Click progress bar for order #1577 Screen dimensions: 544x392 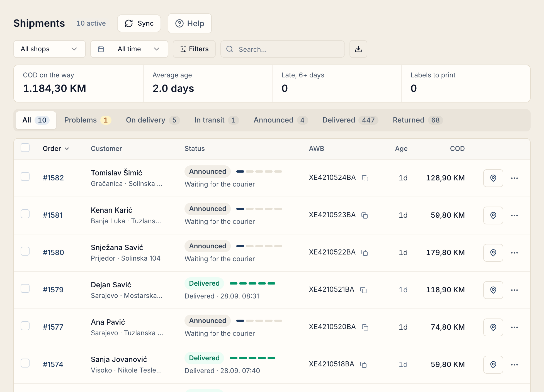[259, 321]
